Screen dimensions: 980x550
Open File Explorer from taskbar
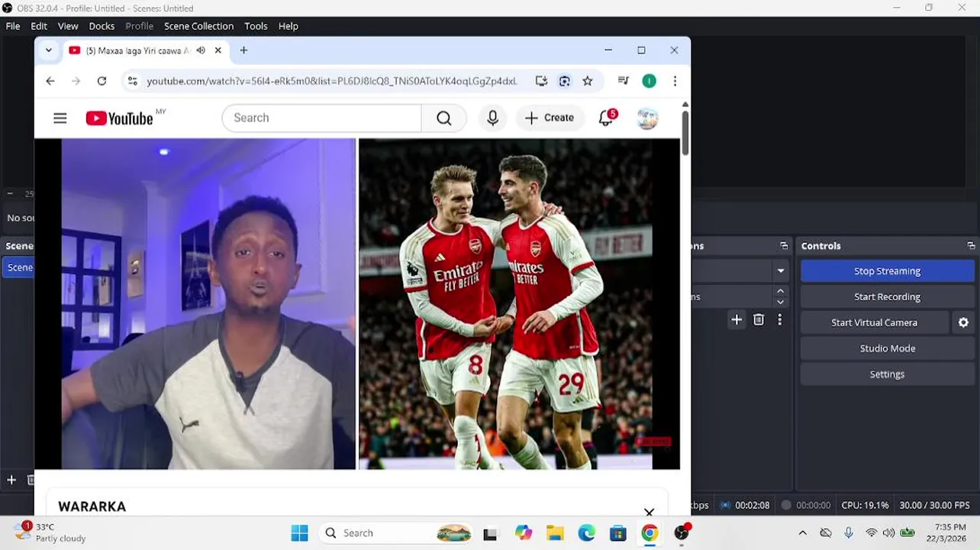coord(555,533)
